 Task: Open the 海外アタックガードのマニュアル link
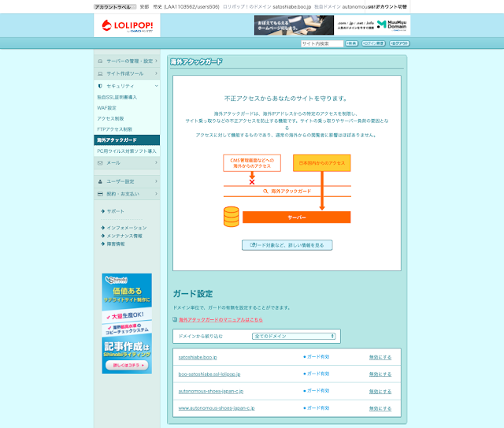[220, 319]
